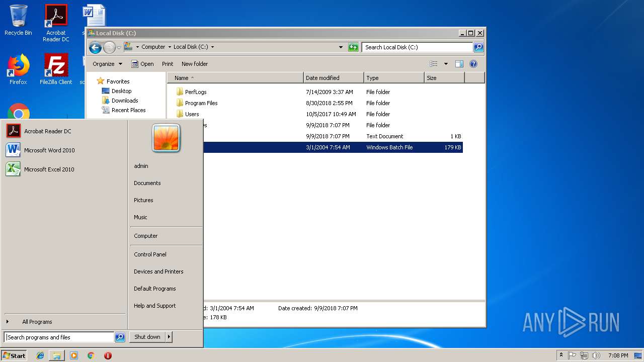
Task: Click the Print toolbar button
Action: (168, 64)
